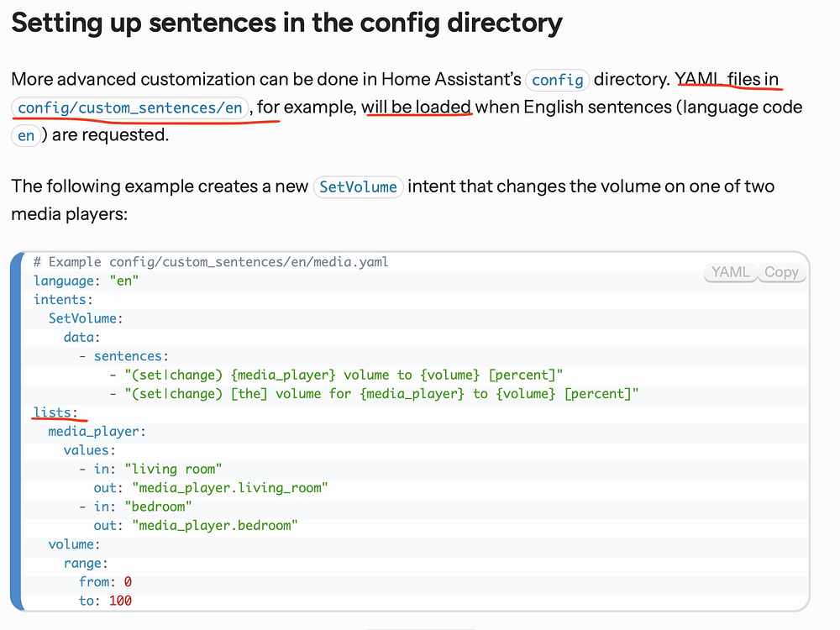This screenshot has width=840, height=630.
Task: Click the page heading about config directory sentences
Action: 286,23
